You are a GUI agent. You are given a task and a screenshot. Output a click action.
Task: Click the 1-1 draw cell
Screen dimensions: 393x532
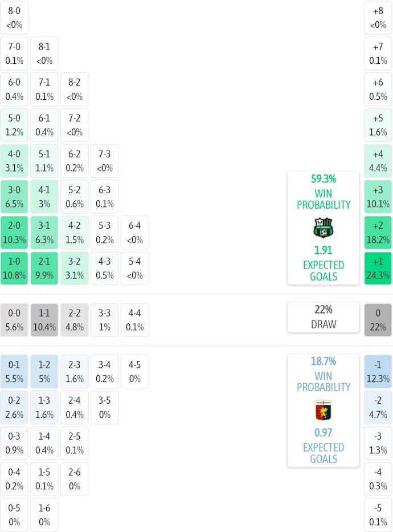point(44,320)
